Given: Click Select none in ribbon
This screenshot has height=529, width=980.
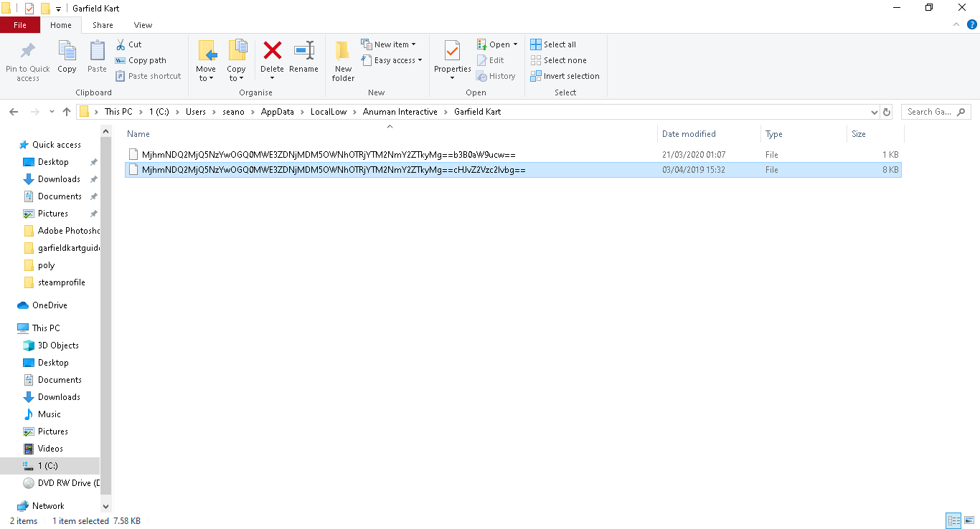Looking at the screenshot, I should [558, 60].
